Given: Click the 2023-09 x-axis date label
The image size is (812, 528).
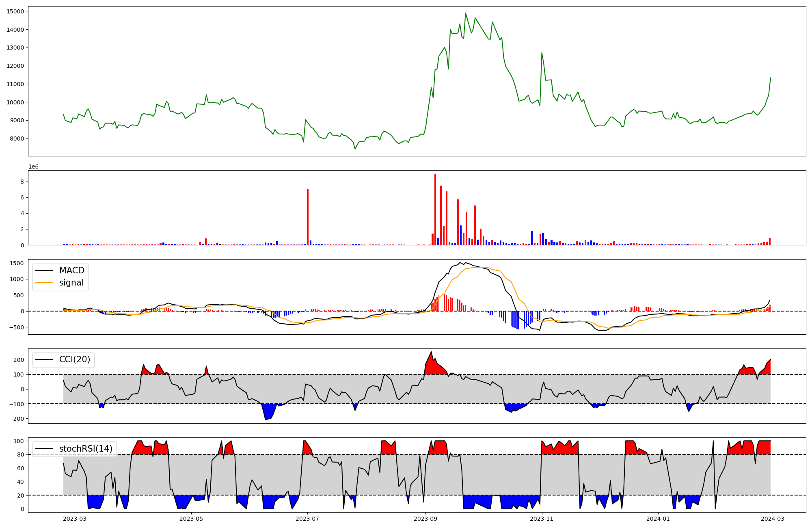Looking at the screenshot, I should [x=425, y=519].
